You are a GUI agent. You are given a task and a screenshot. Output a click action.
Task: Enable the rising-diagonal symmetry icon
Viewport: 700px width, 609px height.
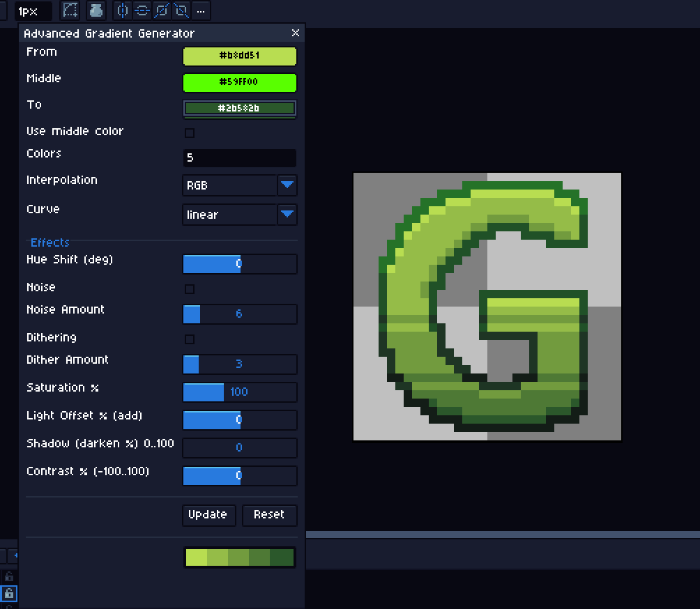pyautogui.click(x=162, y=10)
